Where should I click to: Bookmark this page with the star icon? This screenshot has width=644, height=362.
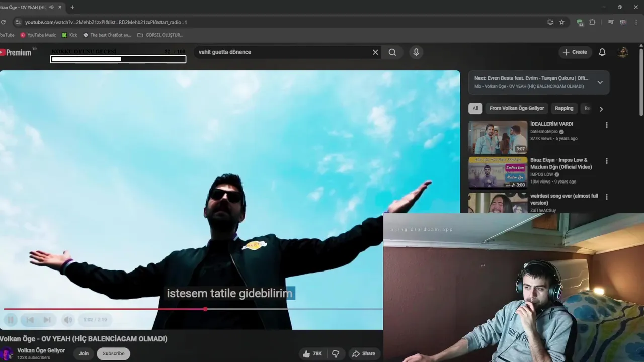[562, 22]
